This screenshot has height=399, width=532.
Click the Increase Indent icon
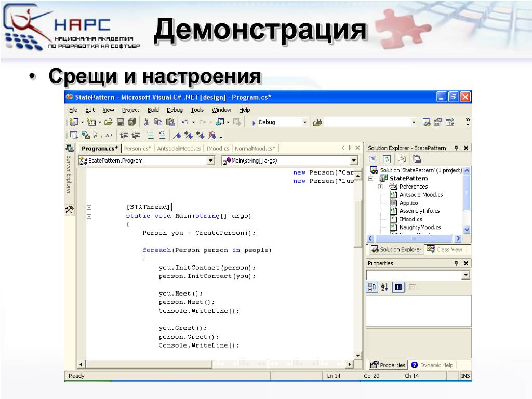136,135
